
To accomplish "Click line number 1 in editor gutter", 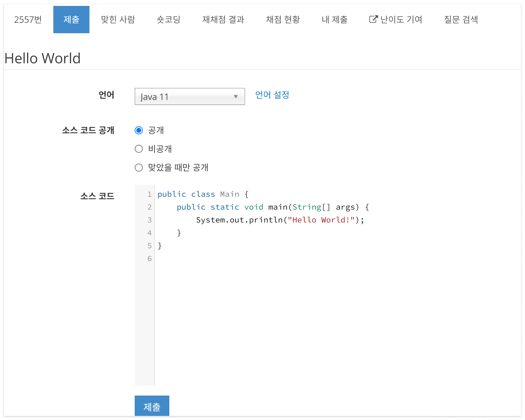I will pyautogui.click(x=149, y=194).
